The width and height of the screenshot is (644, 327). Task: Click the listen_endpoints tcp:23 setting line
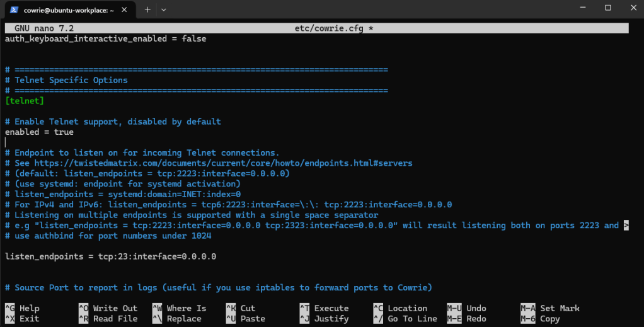coord(110,256)
